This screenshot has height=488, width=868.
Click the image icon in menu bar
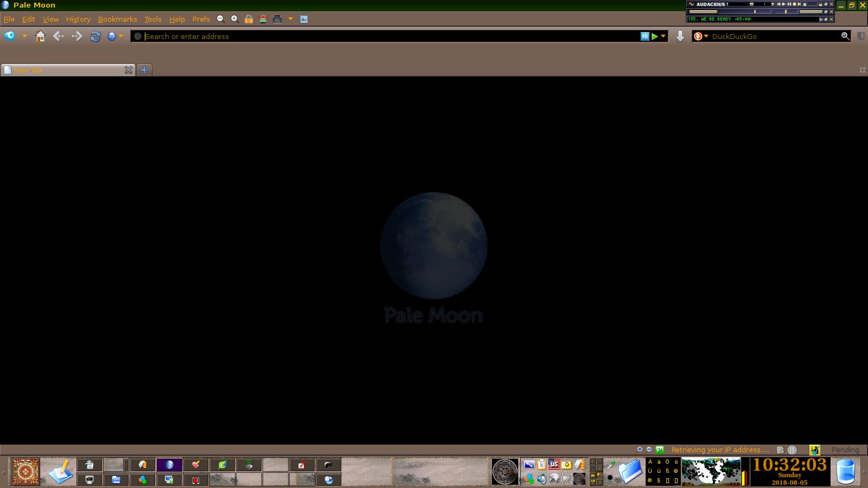[x=304, y=19]
